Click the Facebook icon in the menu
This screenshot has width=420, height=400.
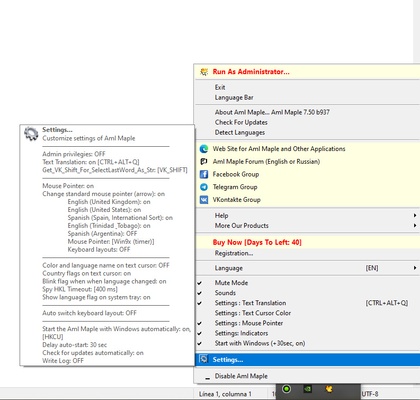[x=204, y=174]
